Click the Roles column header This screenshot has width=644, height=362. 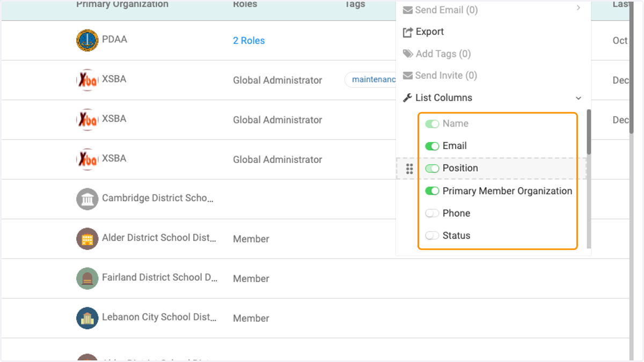245,4
